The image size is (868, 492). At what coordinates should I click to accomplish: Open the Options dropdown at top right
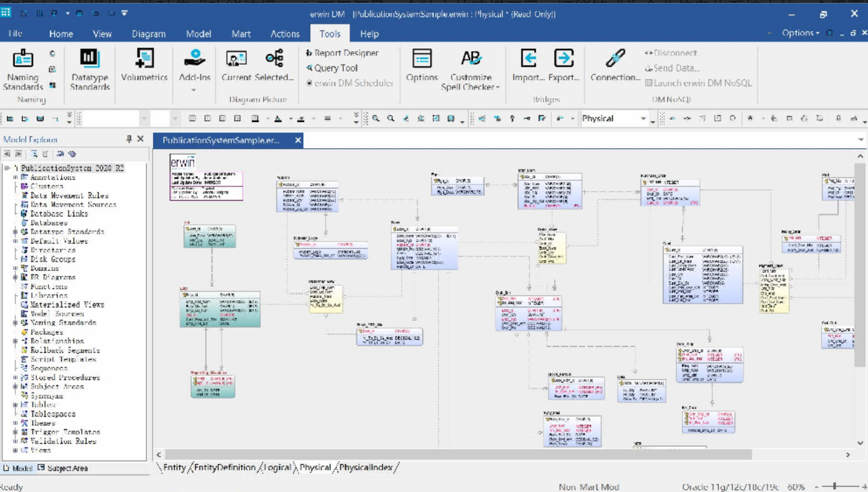point(800,33)
